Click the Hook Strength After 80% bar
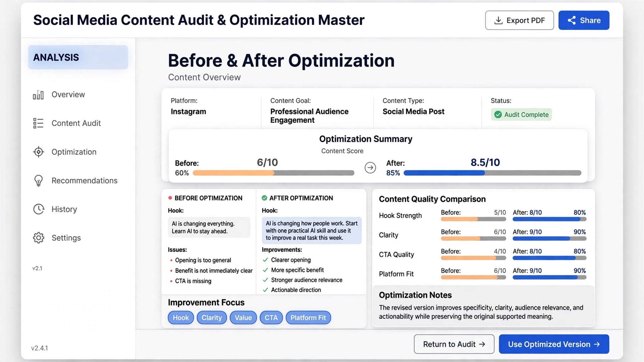Image resolution: width=644 pixels, height=362 pixels. [x=549, y=219]
